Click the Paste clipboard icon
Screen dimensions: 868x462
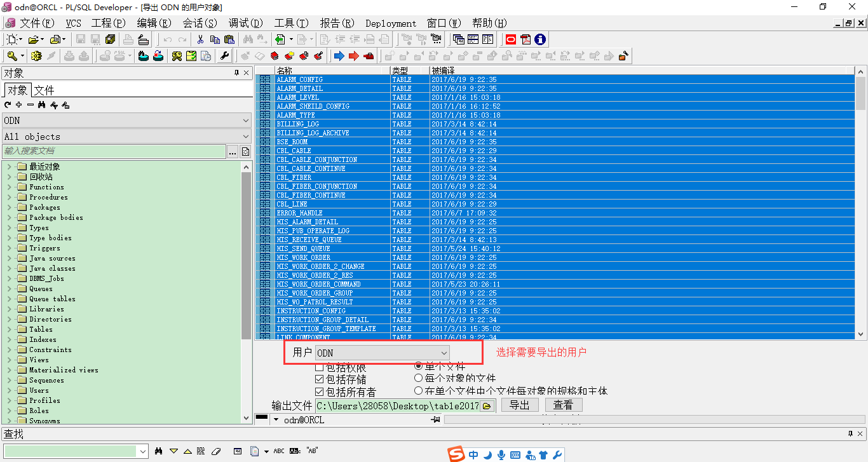click(229, 39)
